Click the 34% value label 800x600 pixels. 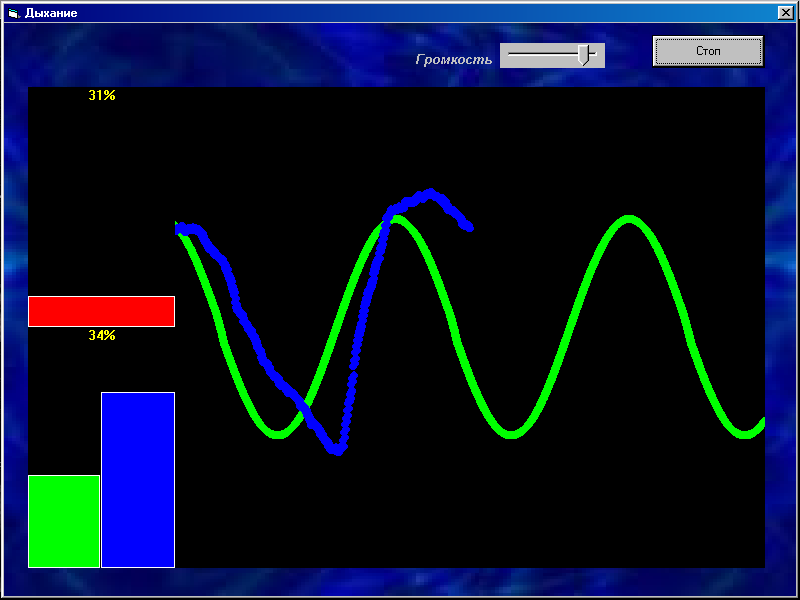pos(102,335)
